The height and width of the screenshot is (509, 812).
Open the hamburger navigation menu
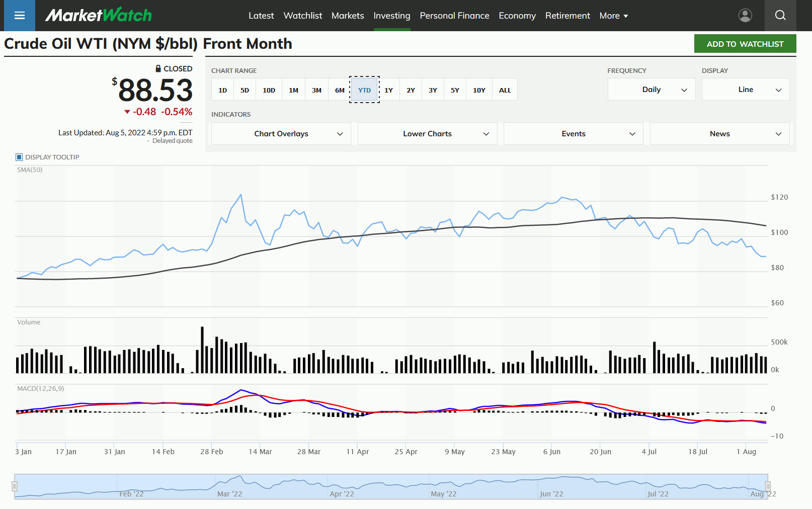[x=20, y=16]
